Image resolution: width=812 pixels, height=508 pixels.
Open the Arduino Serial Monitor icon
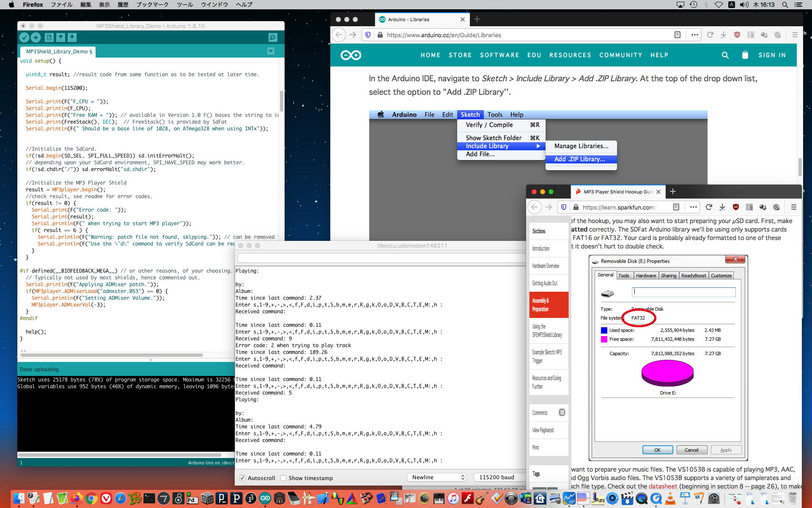click(x=273, y=38)
